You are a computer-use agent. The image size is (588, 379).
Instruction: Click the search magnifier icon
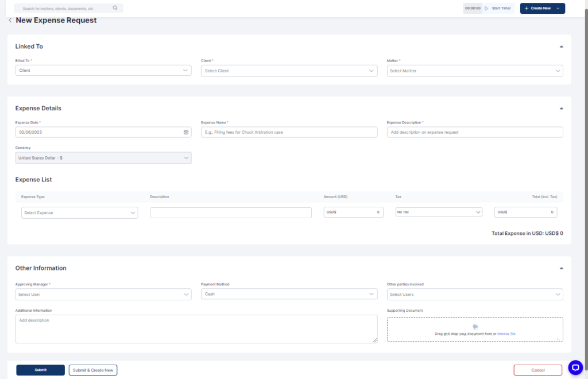click(115, 9)
